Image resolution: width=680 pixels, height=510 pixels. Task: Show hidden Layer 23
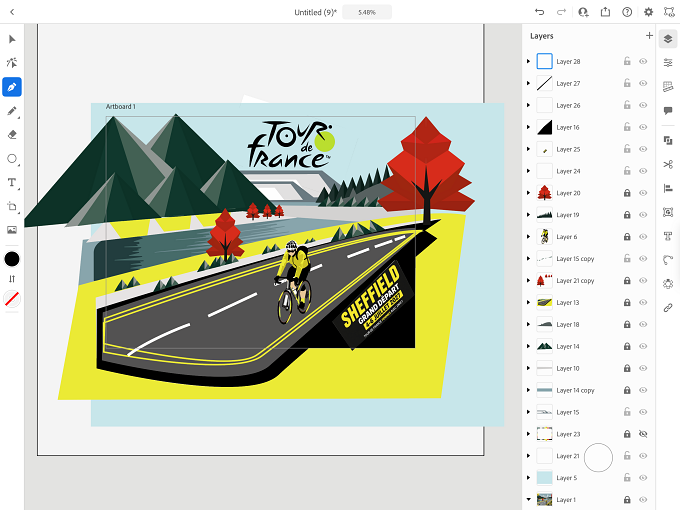643,434
